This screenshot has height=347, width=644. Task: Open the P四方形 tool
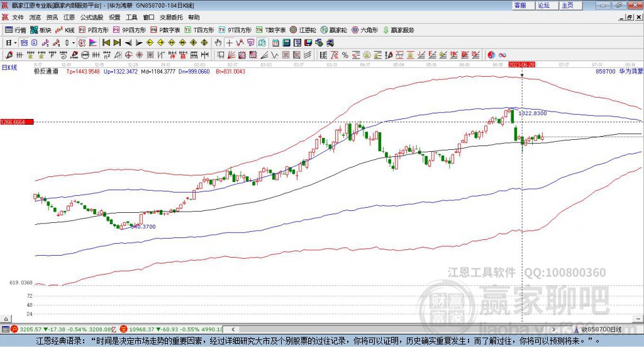[94, 30]
